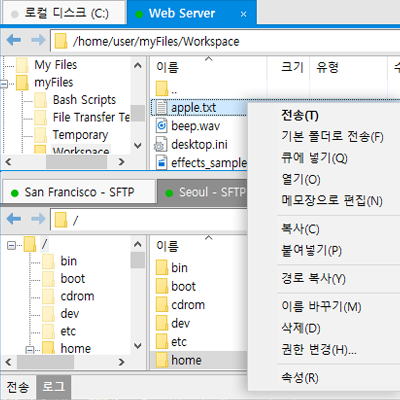Click lower tree horizontal scroll left arrow
Viewport: 400px width, 400px height.
tap(8, 362)
